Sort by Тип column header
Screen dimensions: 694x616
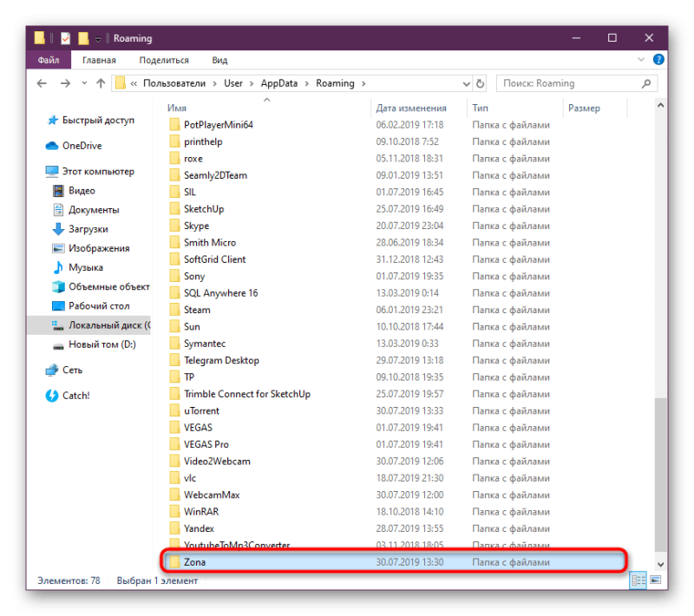point(481,108)
